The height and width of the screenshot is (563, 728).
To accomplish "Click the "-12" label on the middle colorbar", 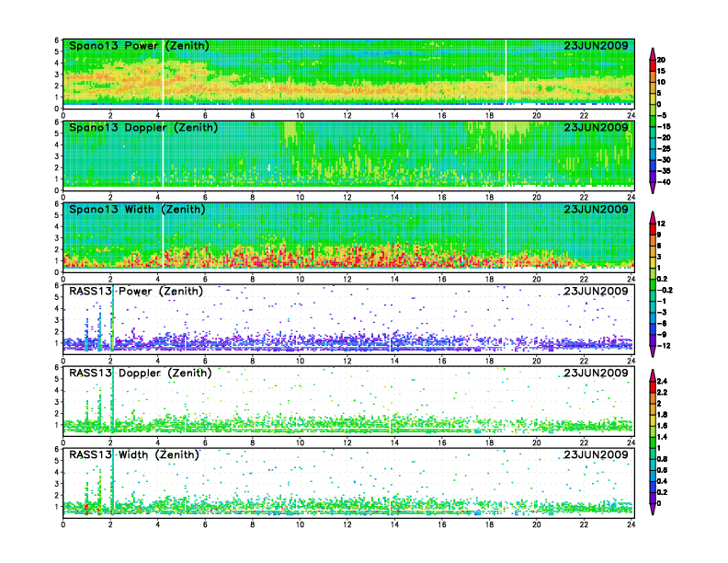I will 664,346.
